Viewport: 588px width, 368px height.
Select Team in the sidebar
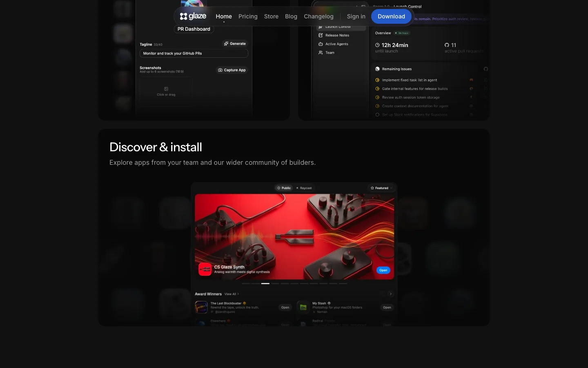coord(330,53)
